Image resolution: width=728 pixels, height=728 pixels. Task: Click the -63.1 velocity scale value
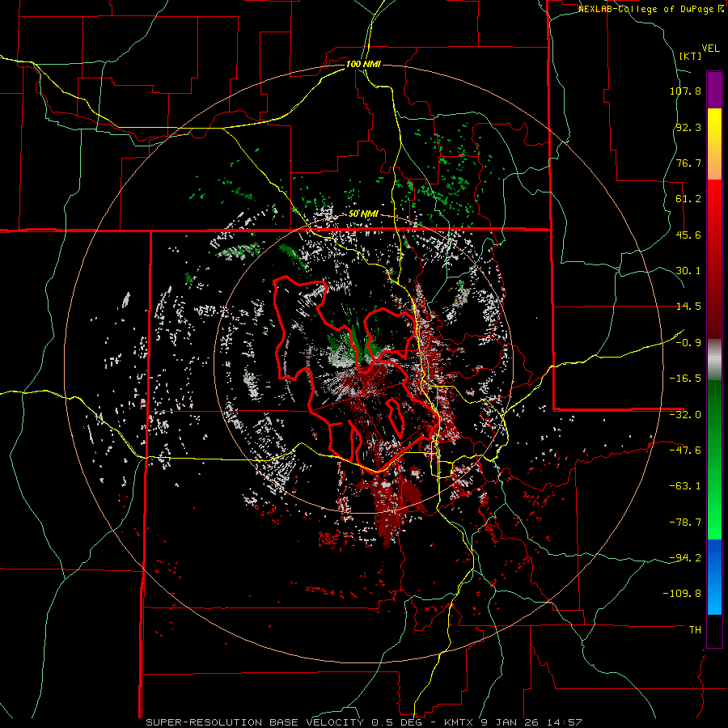point(685,486)
